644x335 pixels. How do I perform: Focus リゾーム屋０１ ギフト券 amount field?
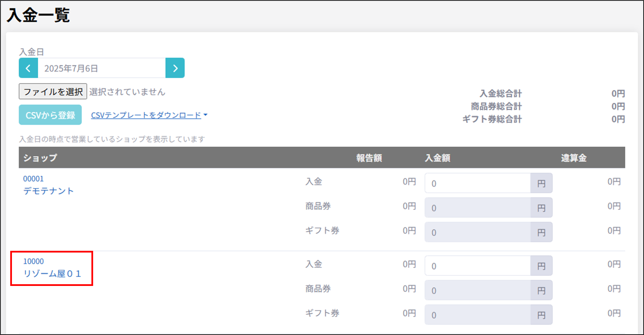pyautogui.click(x=477, y=315)
